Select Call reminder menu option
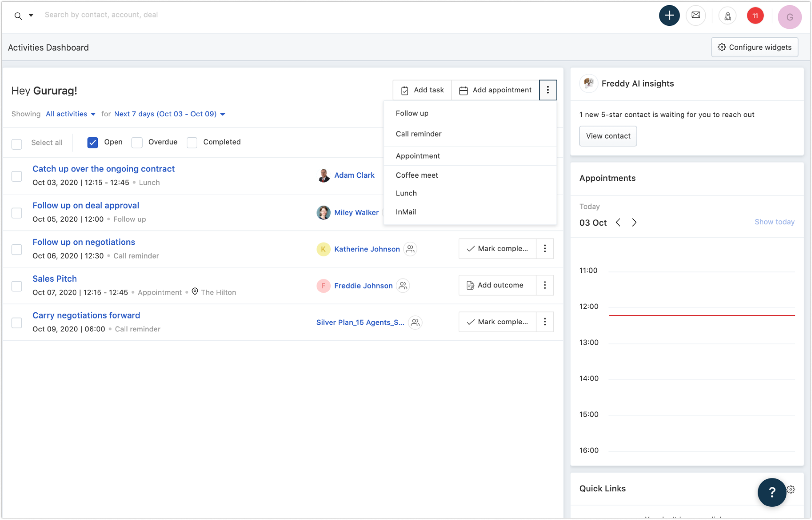Viewport: 812px width, 520px height. [419, 134]
